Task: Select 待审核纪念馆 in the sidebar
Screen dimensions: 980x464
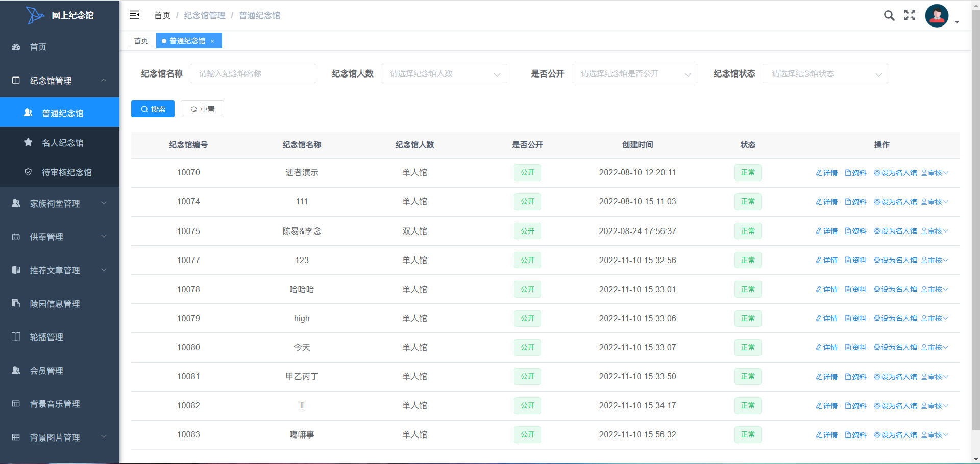Action: click(x=60, y=172)
